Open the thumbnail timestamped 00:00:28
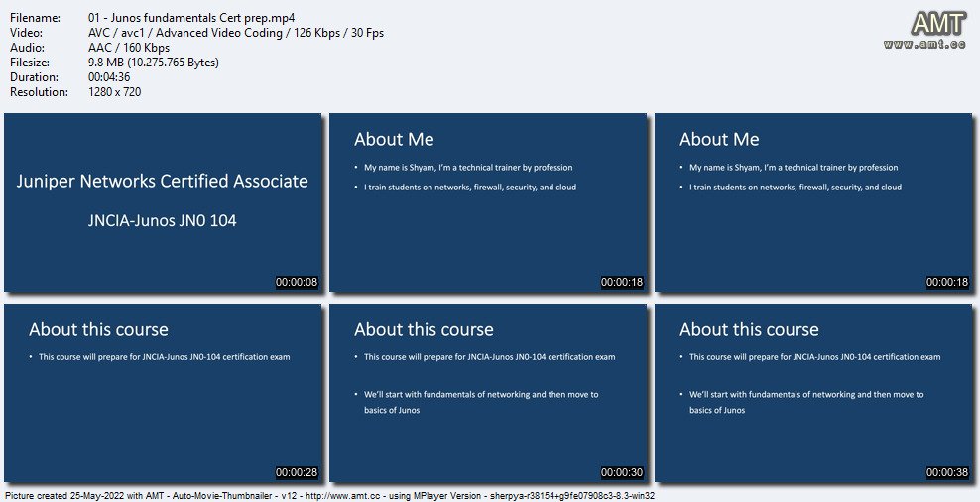This screenshot has height=502, width=980. pos(163,393)
